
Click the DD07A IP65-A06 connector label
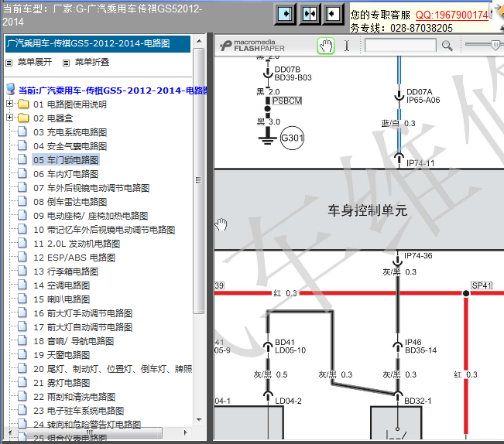pyautogui.click(x=423, y=96)
